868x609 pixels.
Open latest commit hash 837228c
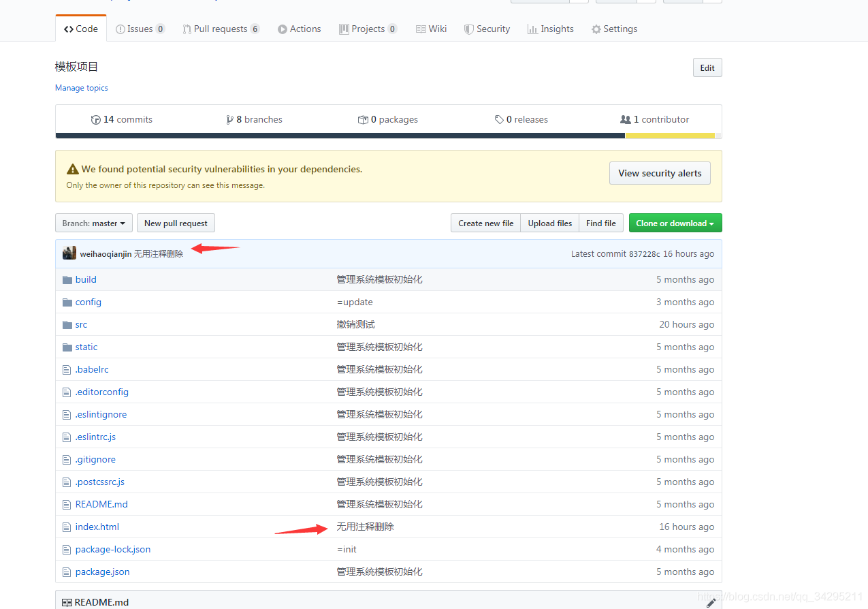coord(644,253)
